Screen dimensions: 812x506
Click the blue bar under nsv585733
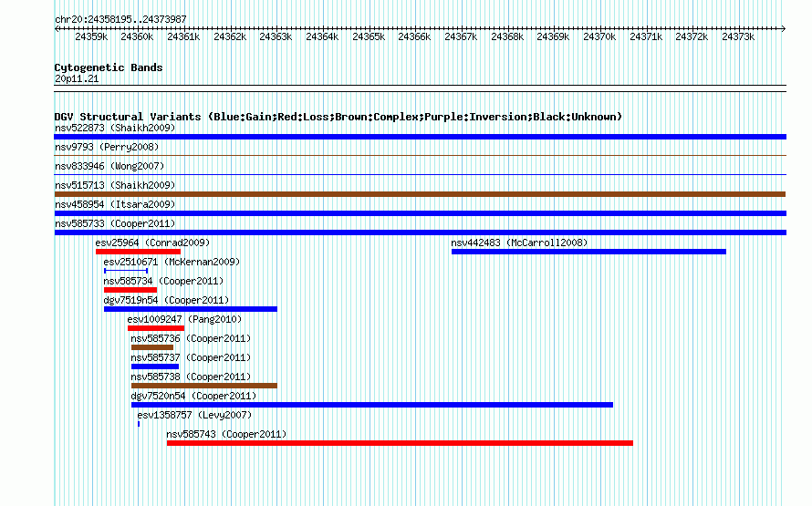pos(420,232)
